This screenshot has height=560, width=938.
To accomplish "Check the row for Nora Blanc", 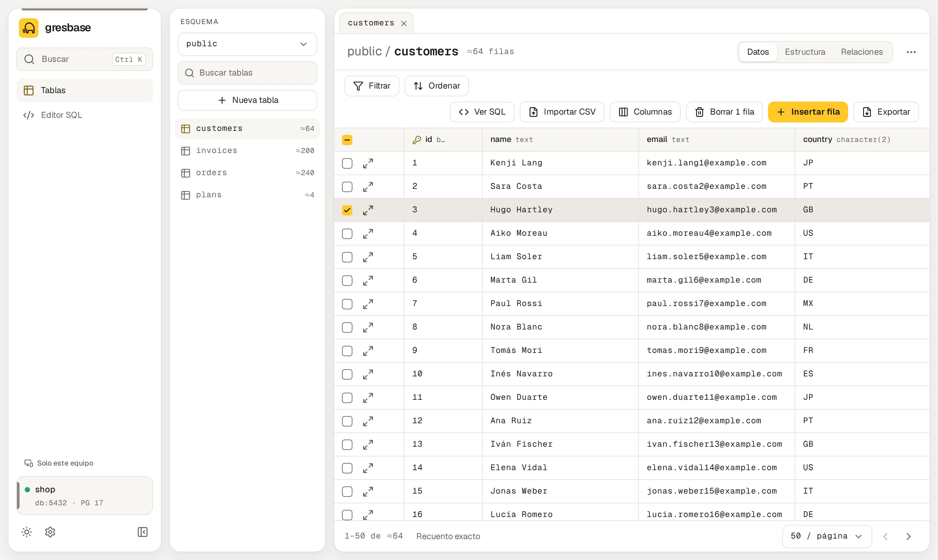I will tap(347, 327).
